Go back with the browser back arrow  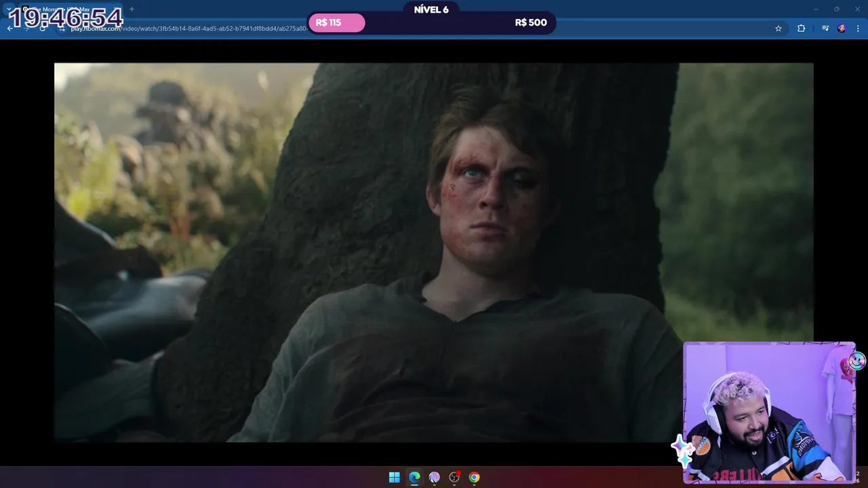9,28
